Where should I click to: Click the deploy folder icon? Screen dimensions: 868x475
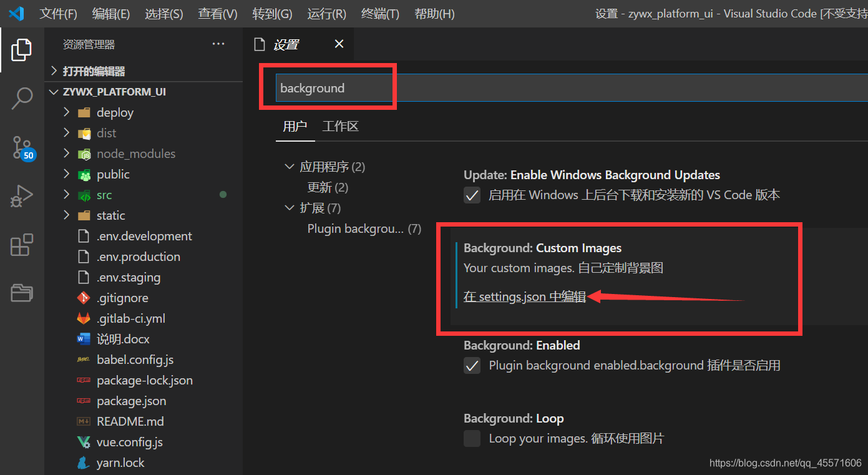click(84, 113)
